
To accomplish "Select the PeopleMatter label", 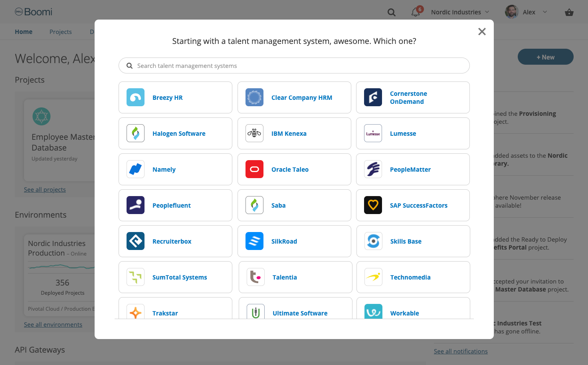I will pos(410,169).
